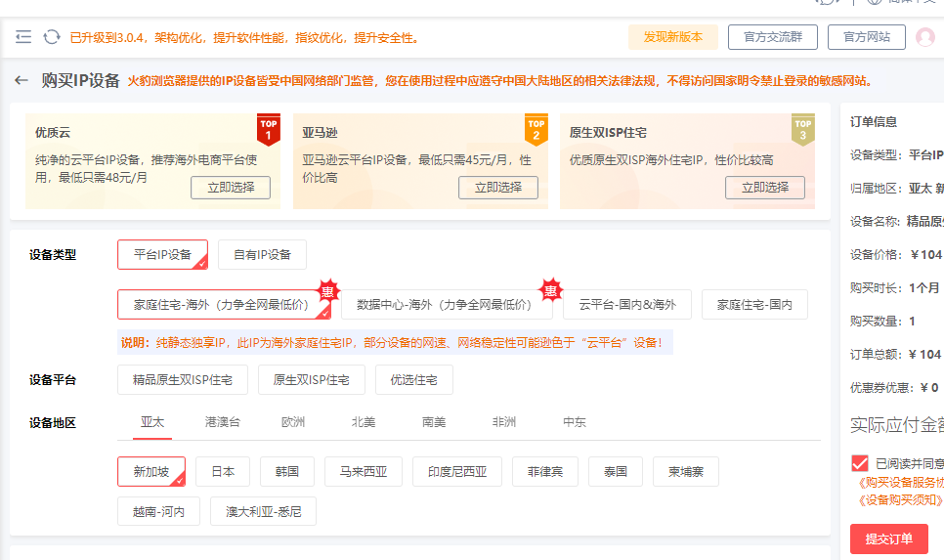Viewport: 944px width, 560px height.
Task: Open 官方网站 button
Action: pos(867,37)
